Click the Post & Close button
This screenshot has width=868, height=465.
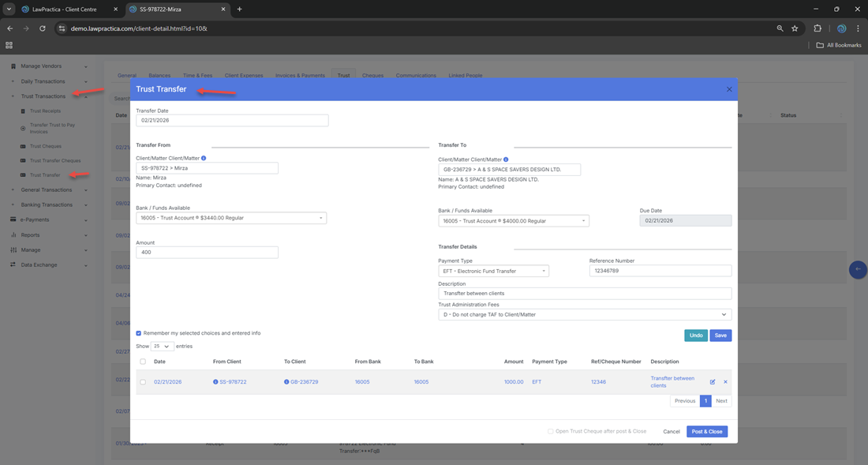click(706, 432)
